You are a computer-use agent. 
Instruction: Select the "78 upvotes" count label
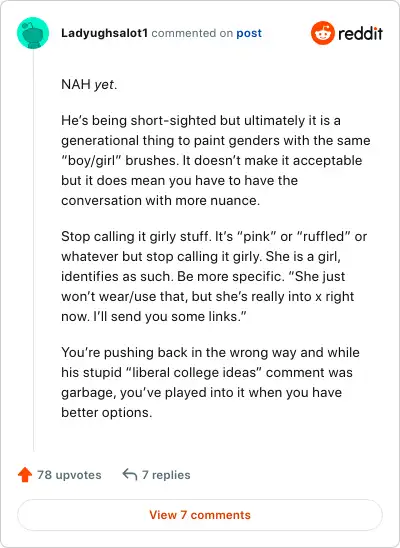click(69, 475)
